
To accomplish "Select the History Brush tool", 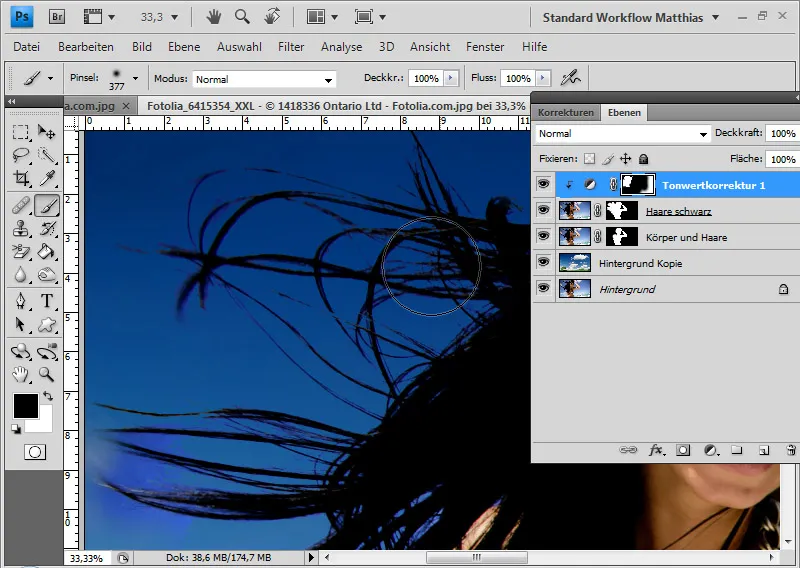I will (47, 228).
